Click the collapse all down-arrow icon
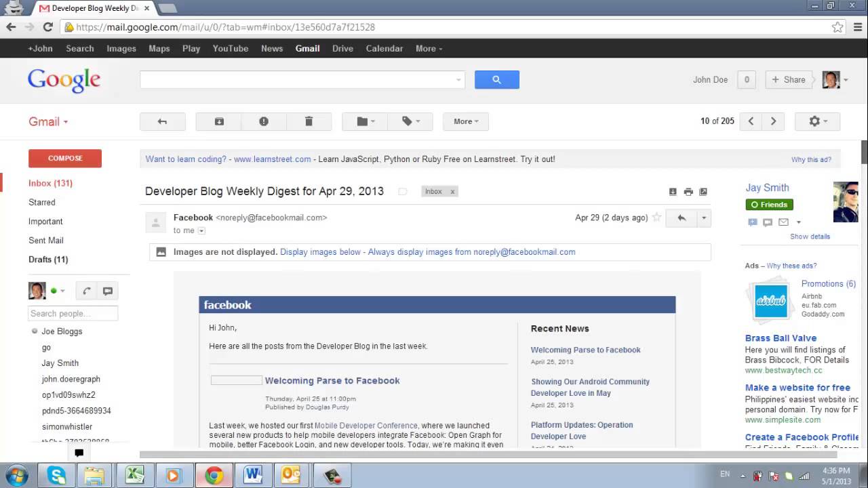 (x=673, y=192)
